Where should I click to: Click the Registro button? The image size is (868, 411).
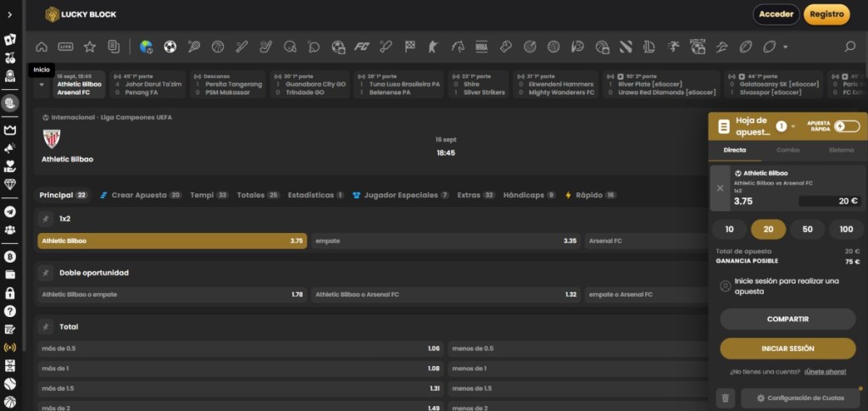(826, 14)
